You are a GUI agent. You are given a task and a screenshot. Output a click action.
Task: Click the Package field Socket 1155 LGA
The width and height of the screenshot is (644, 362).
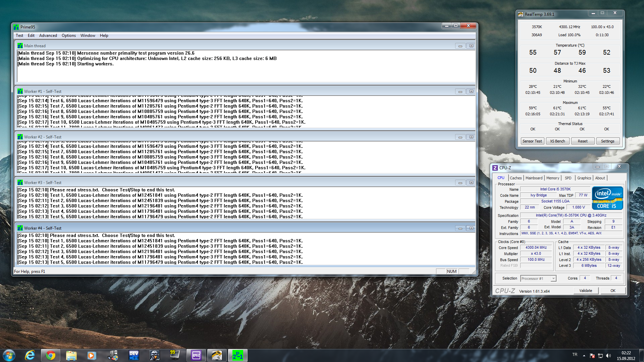[x=555, y=201]
